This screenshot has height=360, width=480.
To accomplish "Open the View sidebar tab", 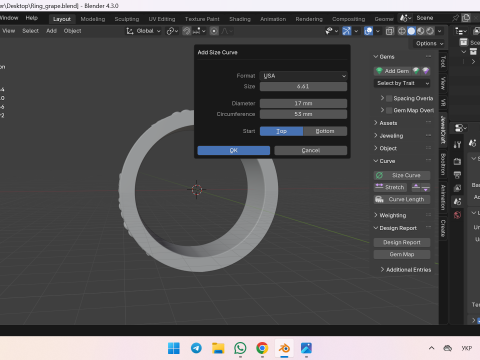I will coord(443,83).
